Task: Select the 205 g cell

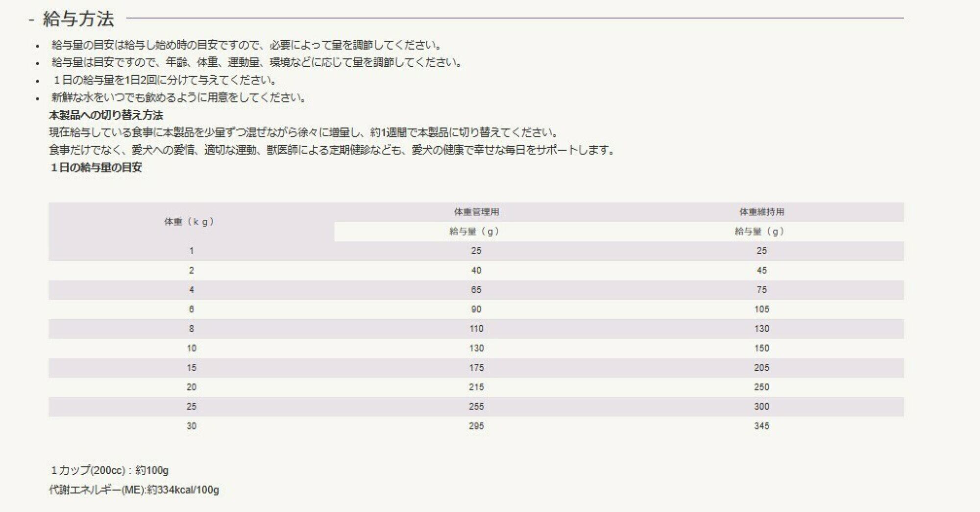Action: coord(761,368)
